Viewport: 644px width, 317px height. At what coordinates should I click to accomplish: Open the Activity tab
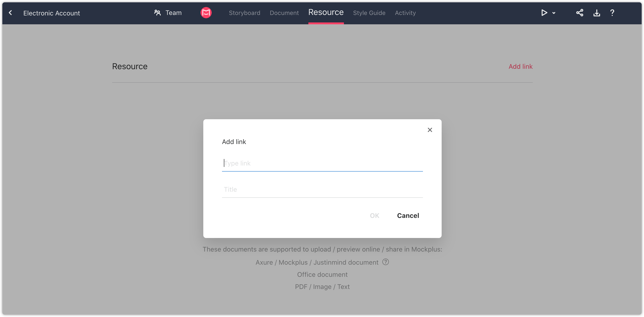click(405, 13)
